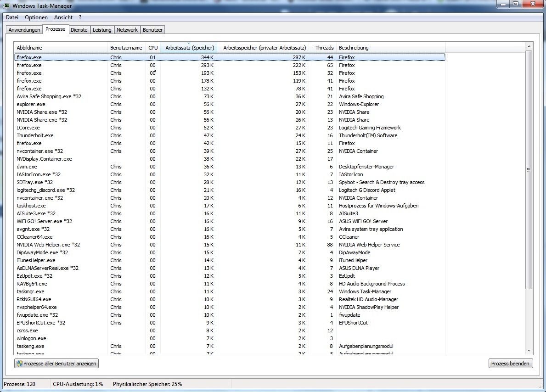Sort by Threads column header
Viewport: 546px width, 392px height.
click(323, 48)
